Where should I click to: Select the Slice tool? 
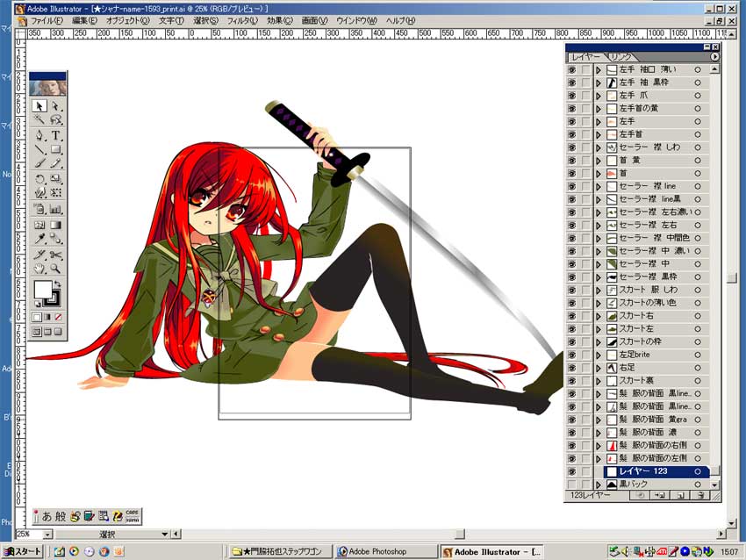40,255
